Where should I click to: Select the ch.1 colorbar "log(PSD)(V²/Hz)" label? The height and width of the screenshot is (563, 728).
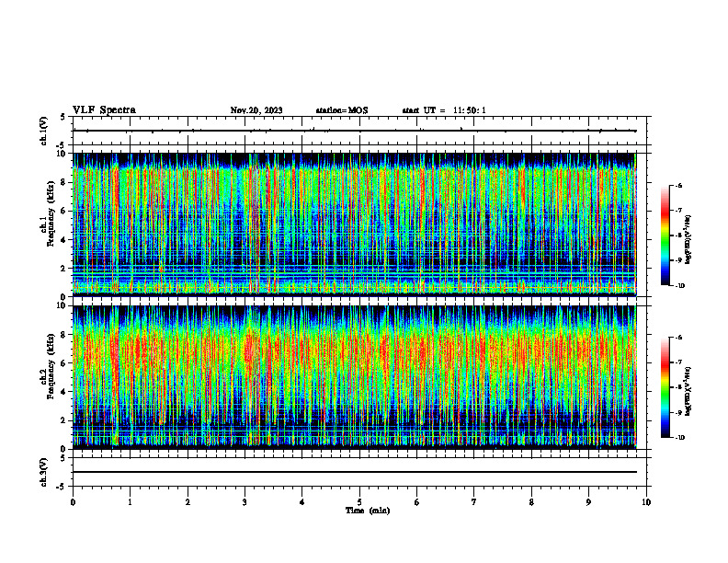(688, 239)
